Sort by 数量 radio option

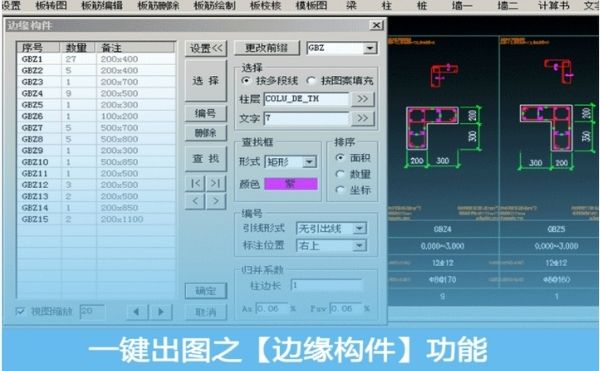click(340, 174)
